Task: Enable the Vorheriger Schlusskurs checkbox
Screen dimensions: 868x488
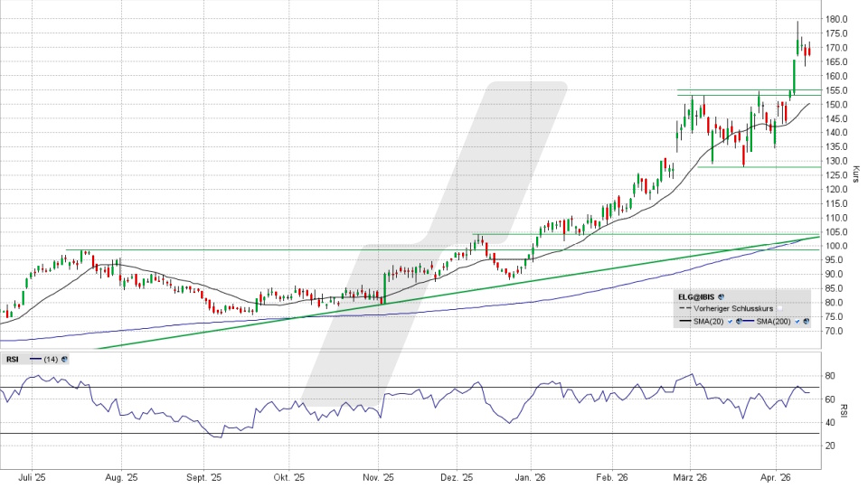Action: [780, 308]
